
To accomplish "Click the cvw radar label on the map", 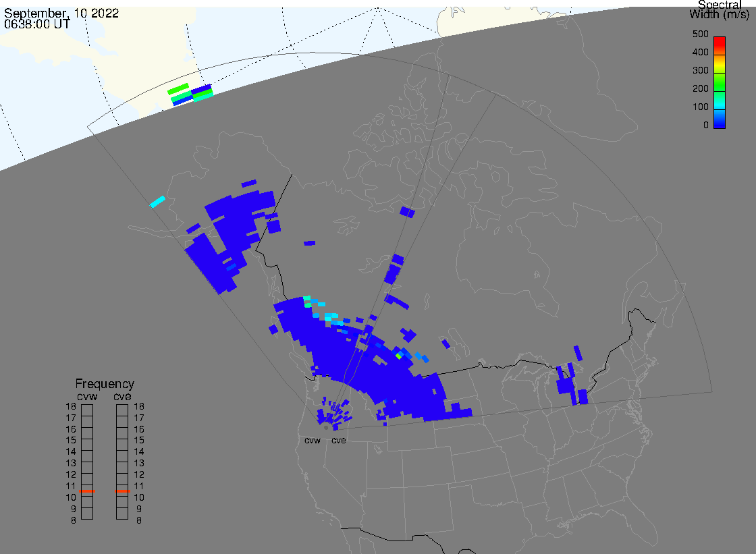I will [x=313, y=440].
